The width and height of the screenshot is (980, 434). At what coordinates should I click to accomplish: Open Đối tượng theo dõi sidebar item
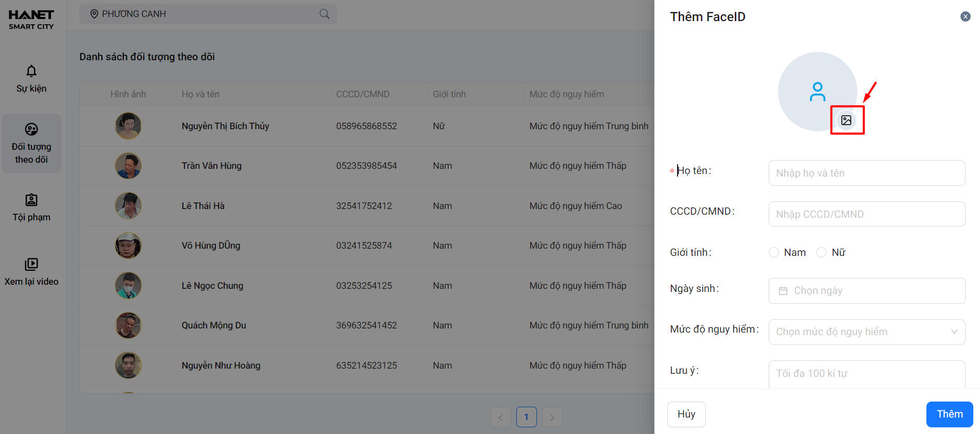click(31, 144)
